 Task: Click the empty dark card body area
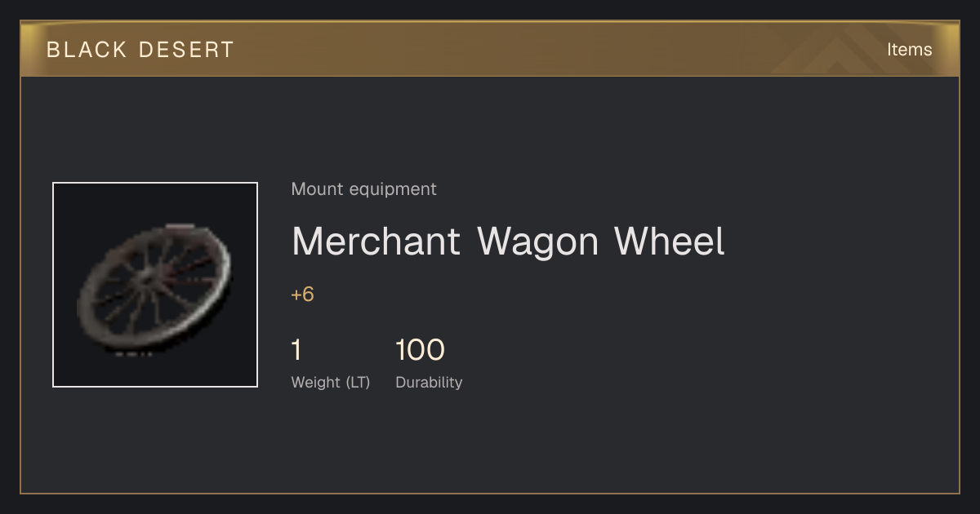(653, 441)
